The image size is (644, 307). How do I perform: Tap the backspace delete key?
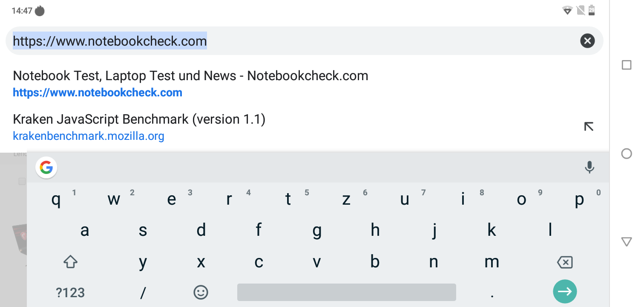click(x=565, y=262)
